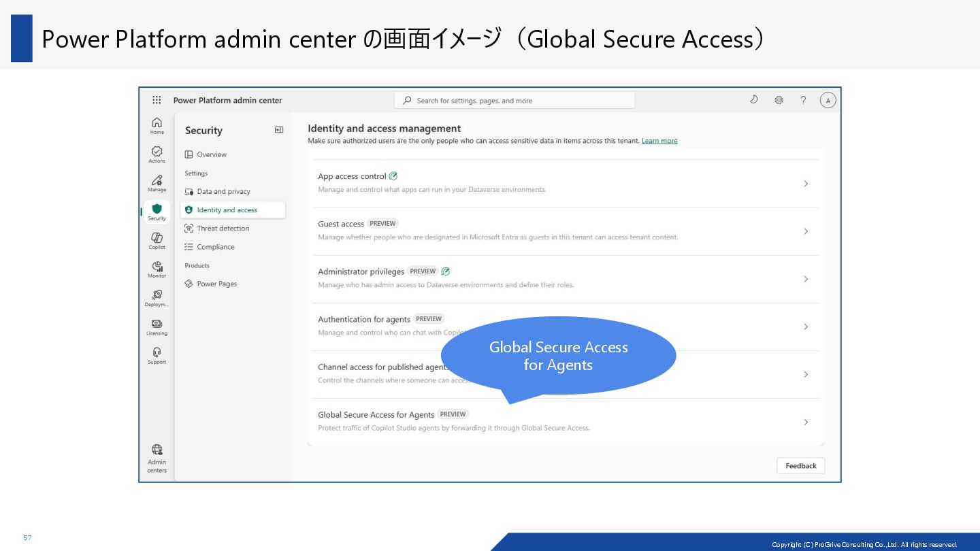Click Security panel heading
980x551 pixels.
(203, 131)
